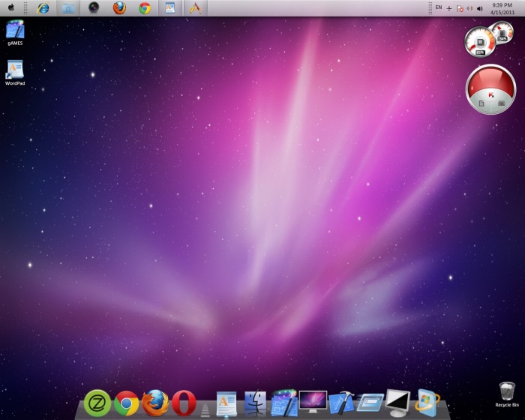
Task: Open the network status tray icon
Action: (469, 8)
